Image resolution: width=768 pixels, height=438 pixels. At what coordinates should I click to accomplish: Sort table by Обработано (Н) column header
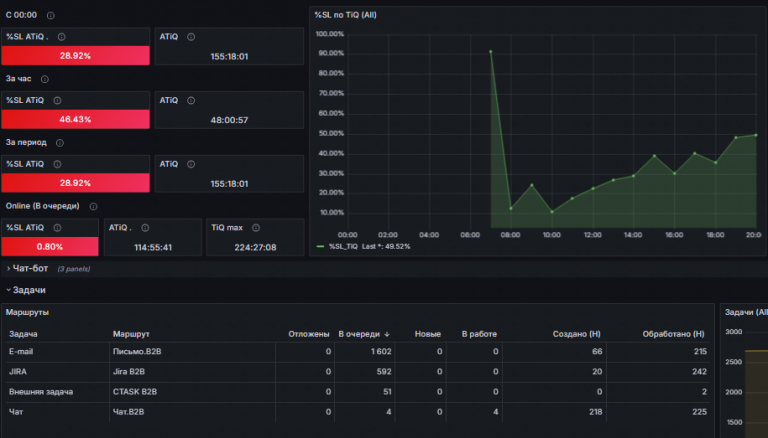(x=673, y=334)
